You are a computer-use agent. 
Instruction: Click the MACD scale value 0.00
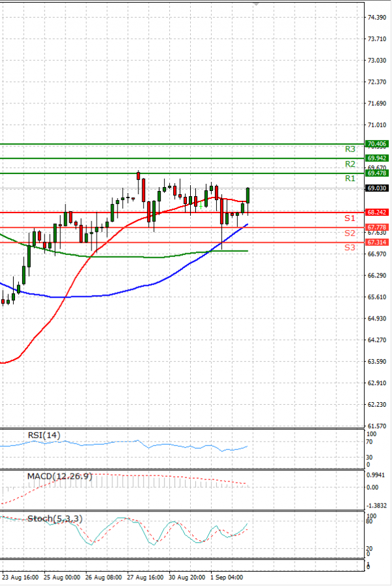(x=372, y=487)
